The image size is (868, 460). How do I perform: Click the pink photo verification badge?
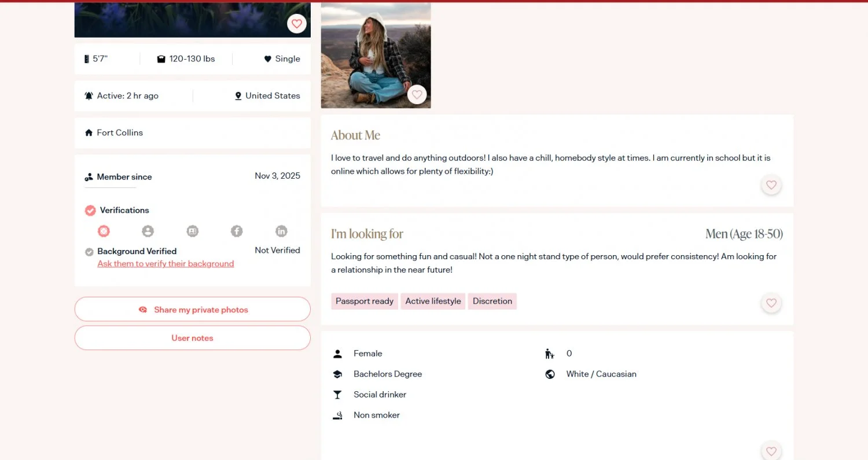[x=104, y=231]
